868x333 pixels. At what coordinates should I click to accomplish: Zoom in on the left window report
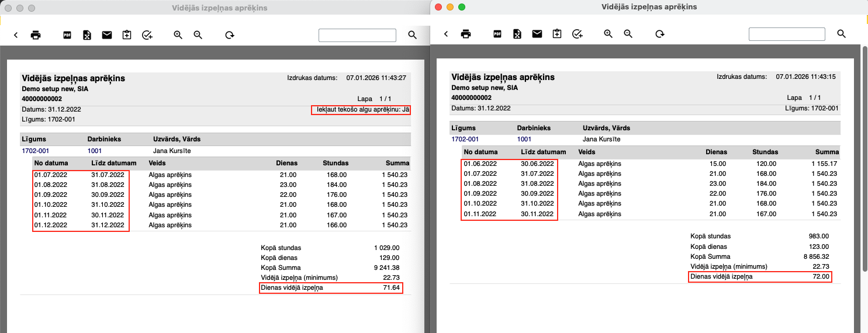178,35
